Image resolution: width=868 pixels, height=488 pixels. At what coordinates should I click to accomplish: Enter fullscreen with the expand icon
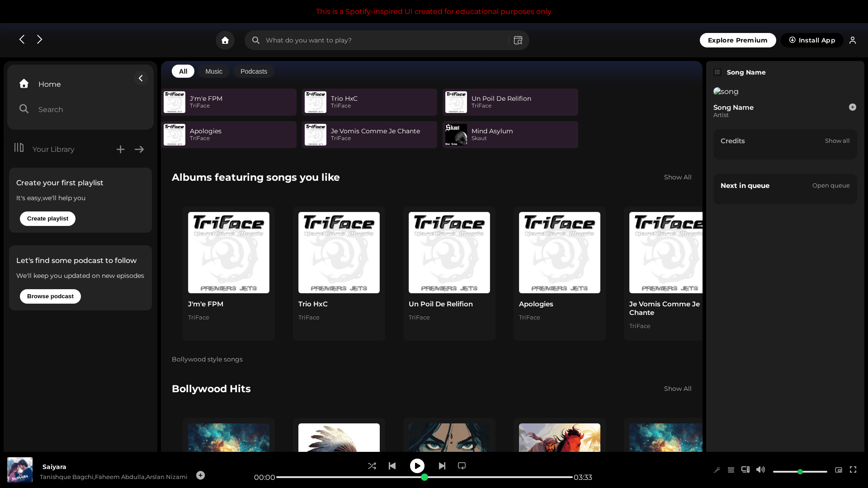coord(853,470)
